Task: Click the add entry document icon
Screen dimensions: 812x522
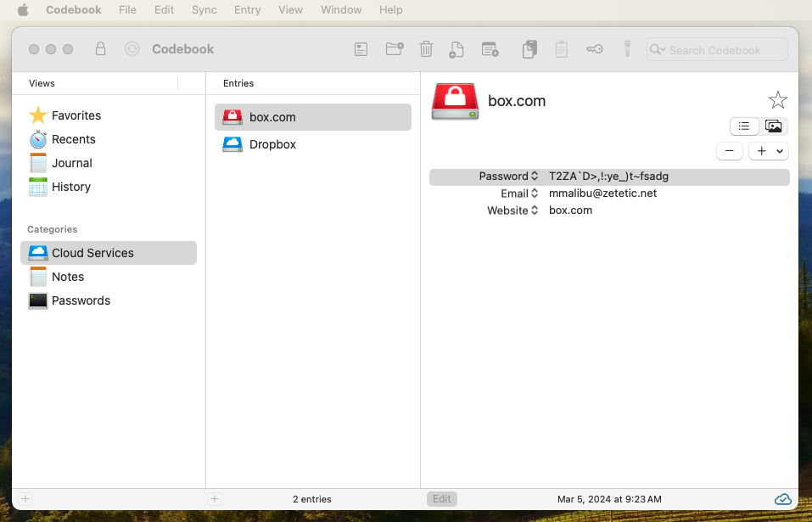Action: tap(456, 50)
